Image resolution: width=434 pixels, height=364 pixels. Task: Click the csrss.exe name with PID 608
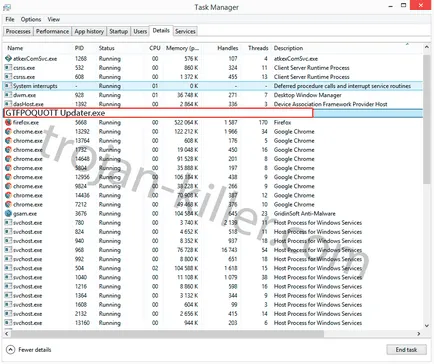24,77
